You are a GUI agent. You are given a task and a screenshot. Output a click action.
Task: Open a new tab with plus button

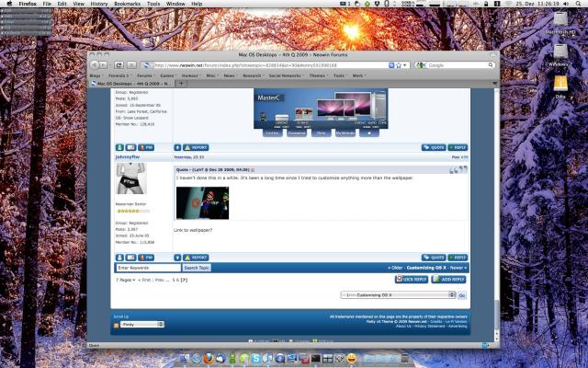(181, 84)
